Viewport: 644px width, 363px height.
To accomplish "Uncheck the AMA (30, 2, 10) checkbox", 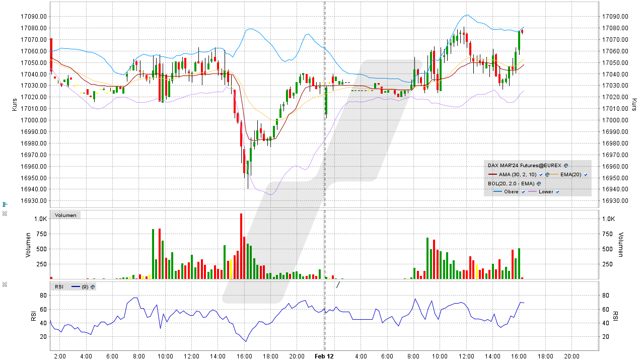I will 541,175.
